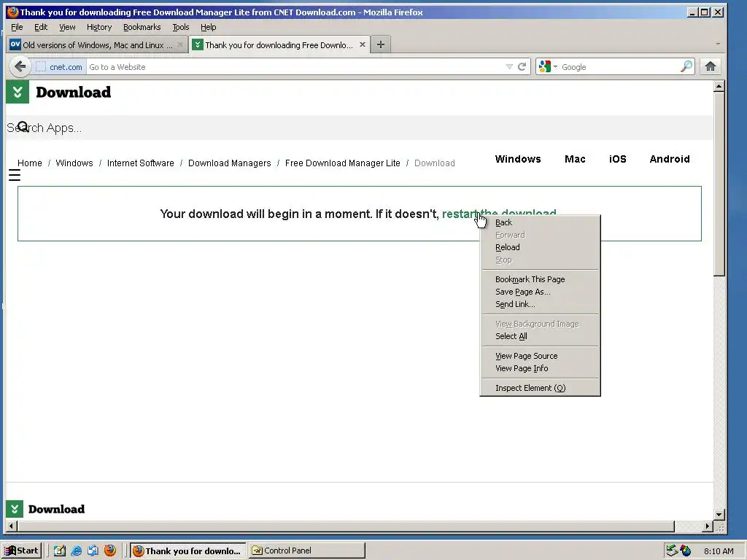
Task: Choose Send Link from context menu
Action: [540, 304]
